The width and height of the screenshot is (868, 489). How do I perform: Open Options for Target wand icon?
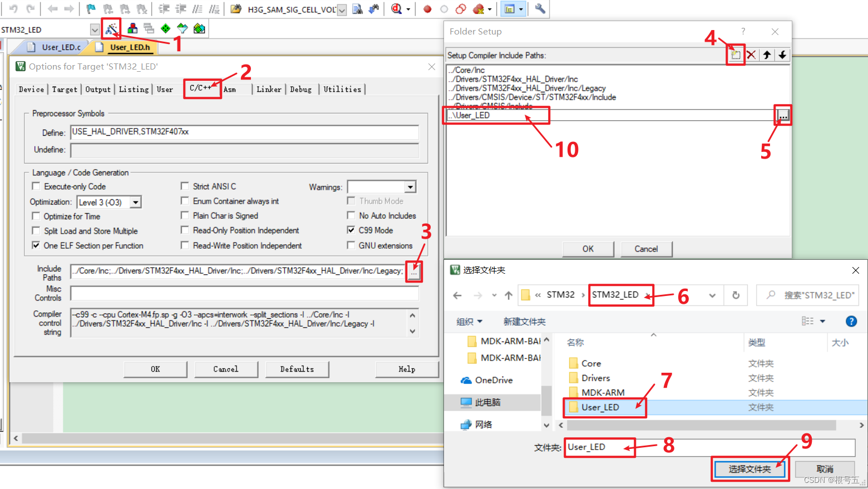111,28
